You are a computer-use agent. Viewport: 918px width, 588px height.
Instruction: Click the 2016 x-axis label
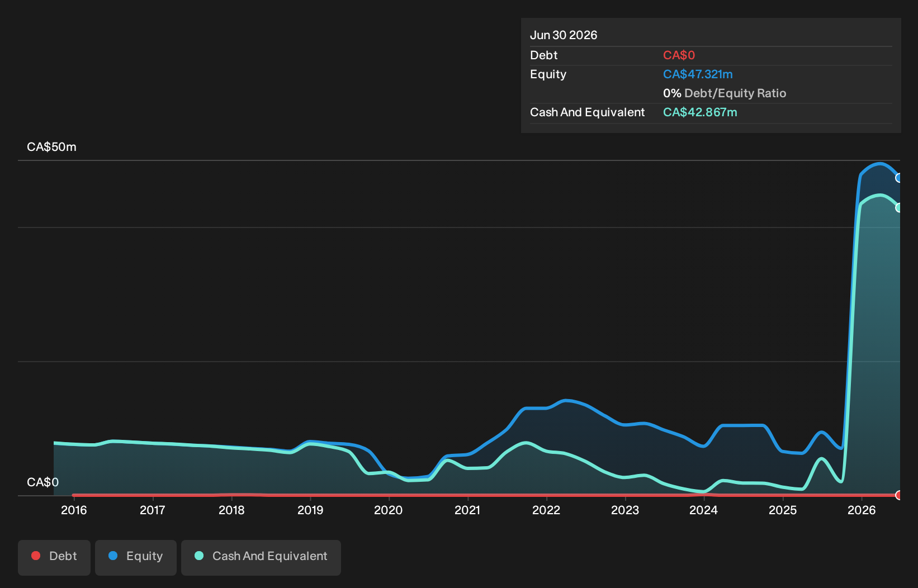coord(74,510)
